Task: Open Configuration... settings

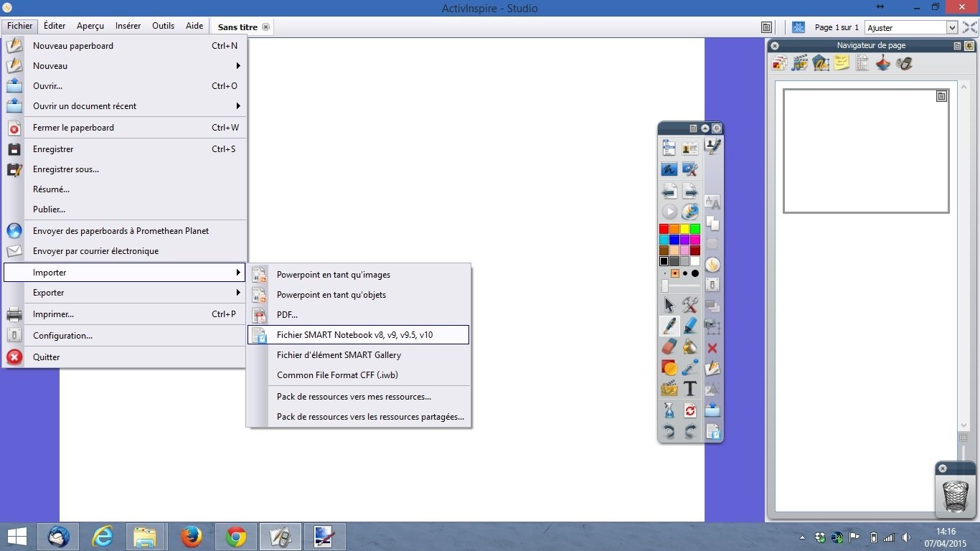Action: 125,335
